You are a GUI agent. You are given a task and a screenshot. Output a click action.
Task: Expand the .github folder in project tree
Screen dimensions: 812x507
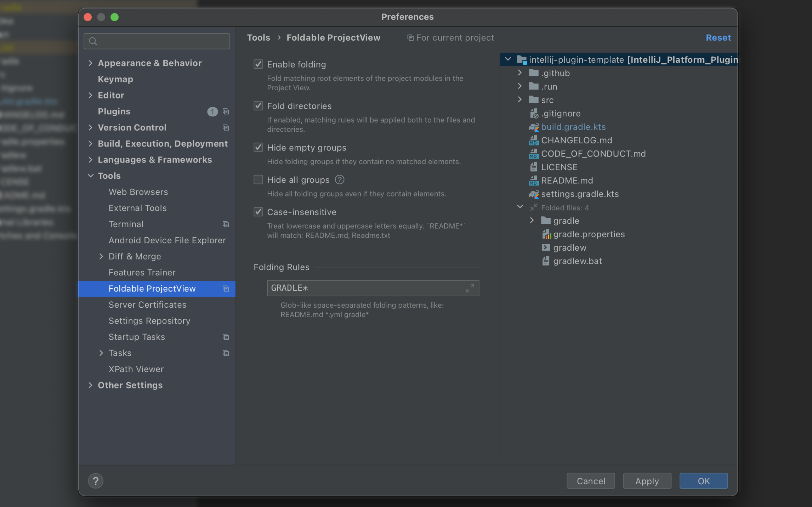coord(520,73)
